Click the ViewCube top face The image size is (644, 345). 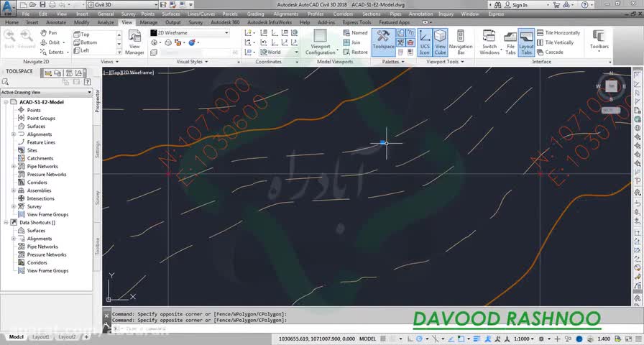612,86
